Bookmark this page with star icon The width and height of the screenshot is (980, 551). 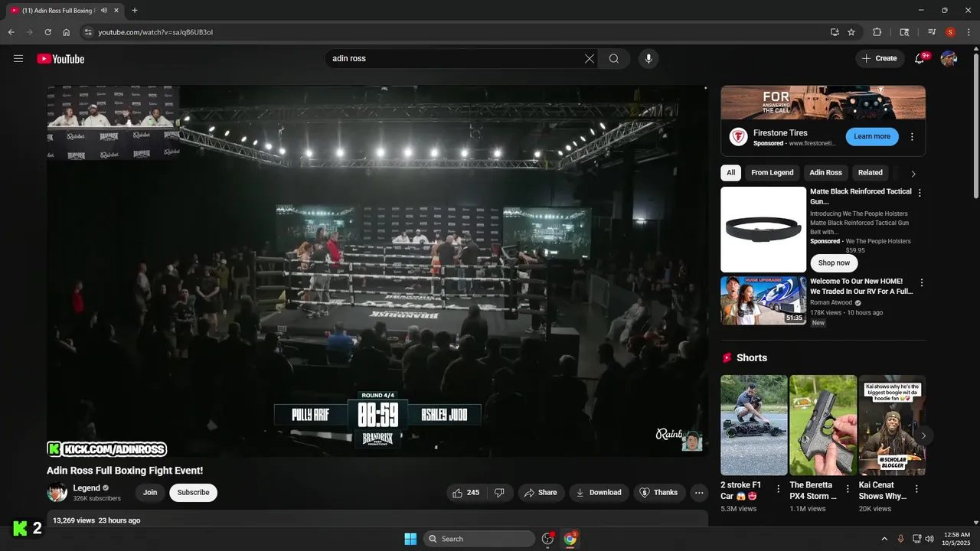tap(851, 32)
